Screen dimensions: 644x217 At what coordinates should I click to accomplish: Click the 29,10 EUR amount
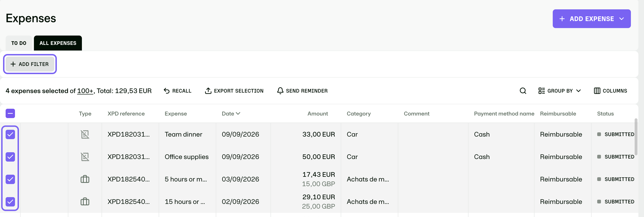318,197
